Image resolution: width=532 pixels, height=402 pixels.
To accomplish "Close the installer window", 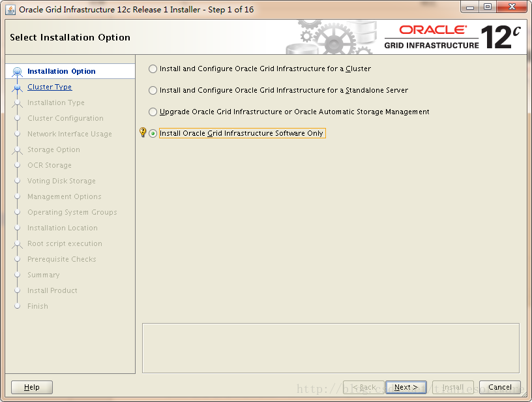I will [x=512, y=7].
